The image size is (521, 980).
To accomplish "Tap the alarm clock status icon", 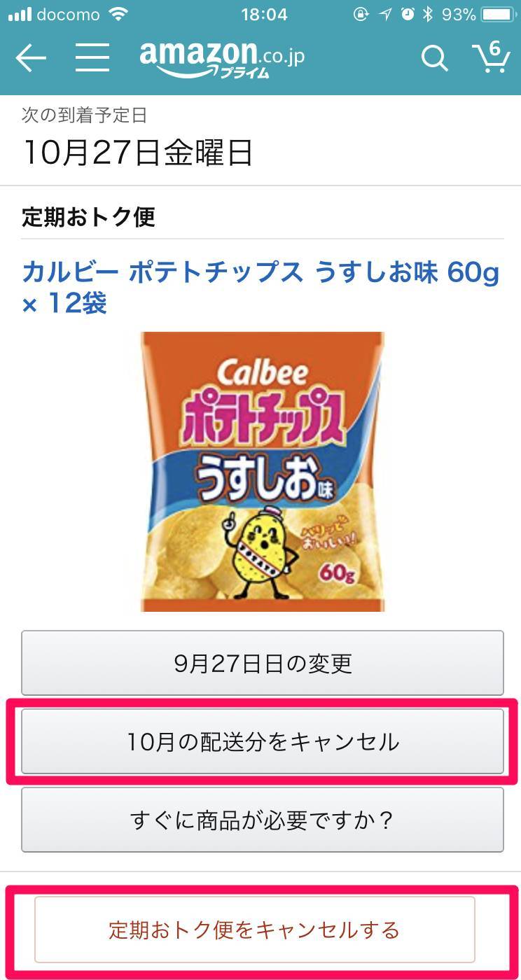I will [407, 15].
